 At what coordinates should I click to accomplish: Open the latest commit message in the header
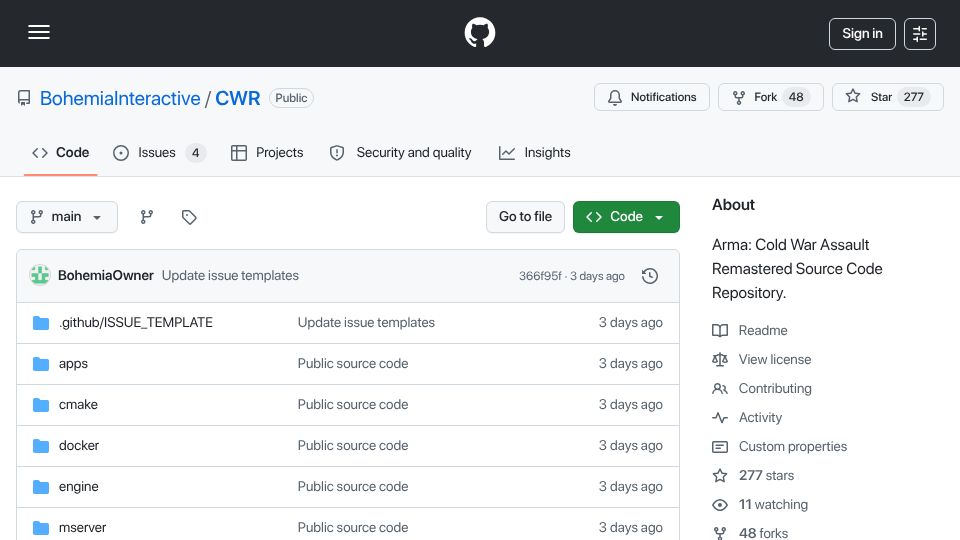tap(230, 276)
